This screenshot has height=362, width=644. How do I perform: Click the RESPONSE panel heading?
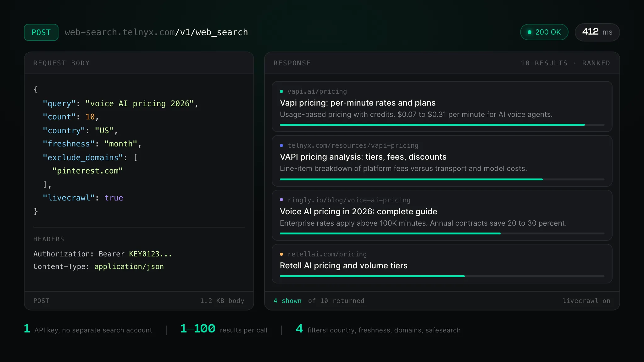click(x=292, y=63)
